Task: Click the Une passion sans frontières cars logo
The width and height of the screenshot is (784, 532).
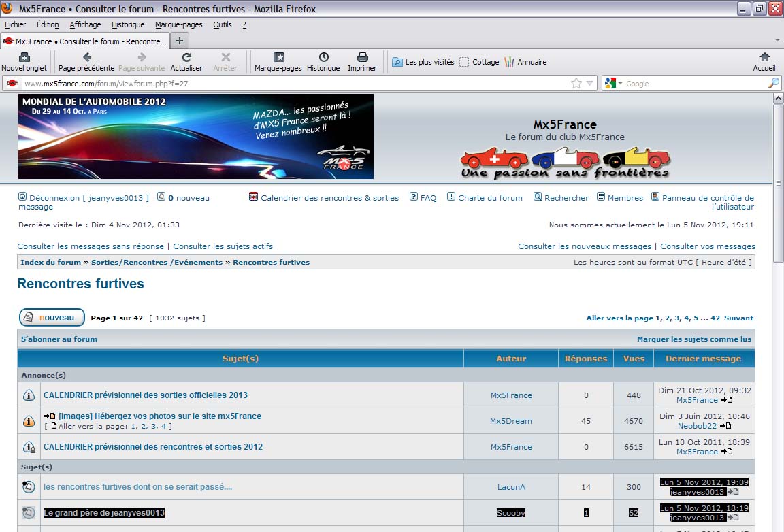Action: tap(565, 163)
